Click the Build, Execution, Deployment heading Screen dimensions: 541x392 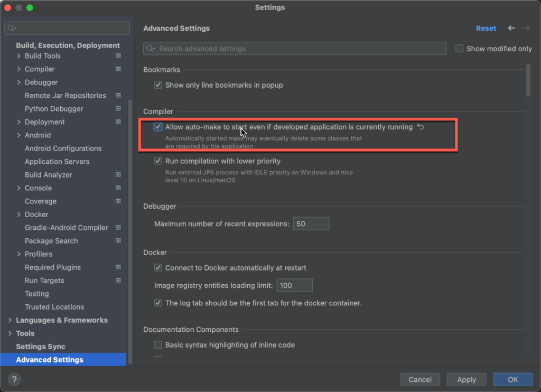coord(68,45)
